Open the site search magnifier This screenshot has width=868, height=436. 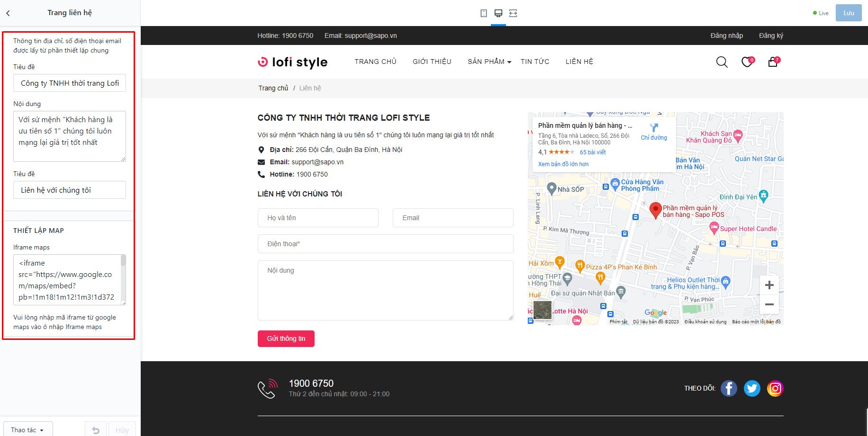click(722, 62)
